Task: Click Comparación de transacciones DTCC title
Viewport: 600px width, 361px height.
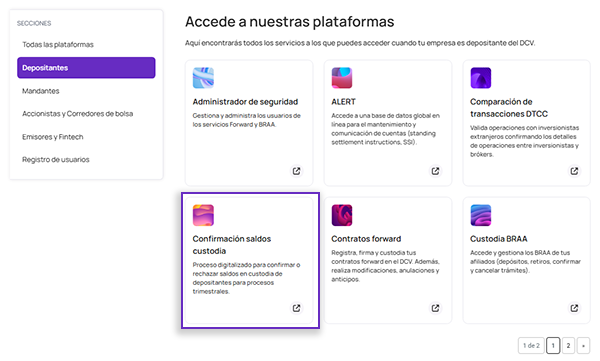Action: (x=509, y=108)
